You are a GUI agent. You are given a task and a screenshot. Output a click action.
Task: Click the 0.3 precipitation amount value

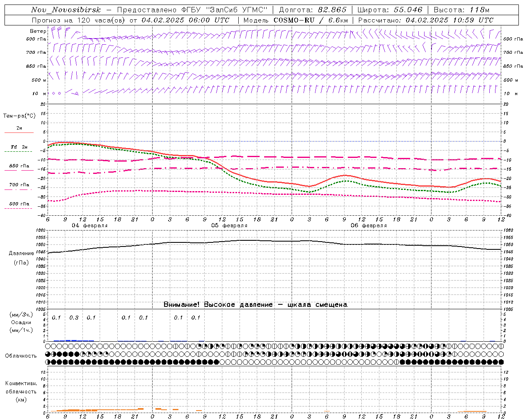pos(74,318)
